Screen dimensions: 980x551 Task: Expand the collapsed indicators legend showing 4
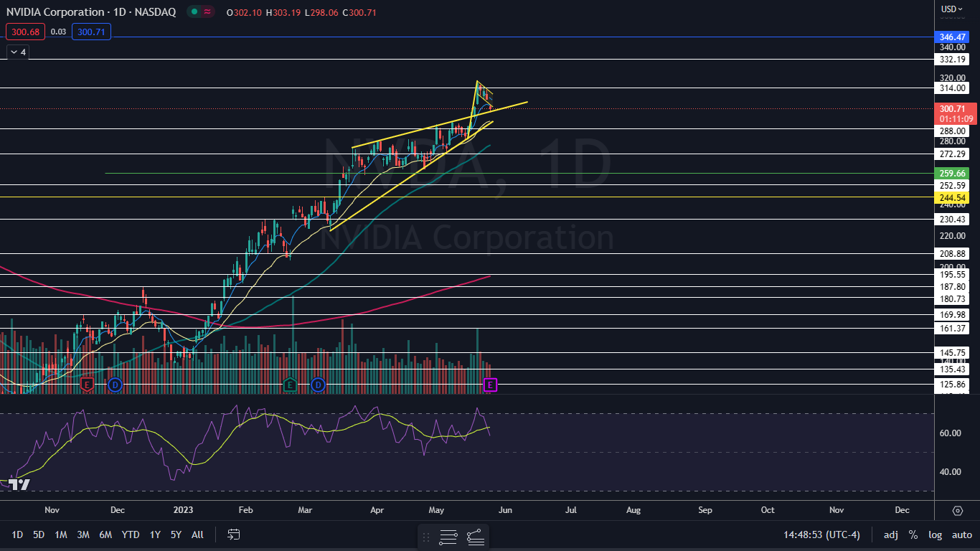(x=17, y=52)
